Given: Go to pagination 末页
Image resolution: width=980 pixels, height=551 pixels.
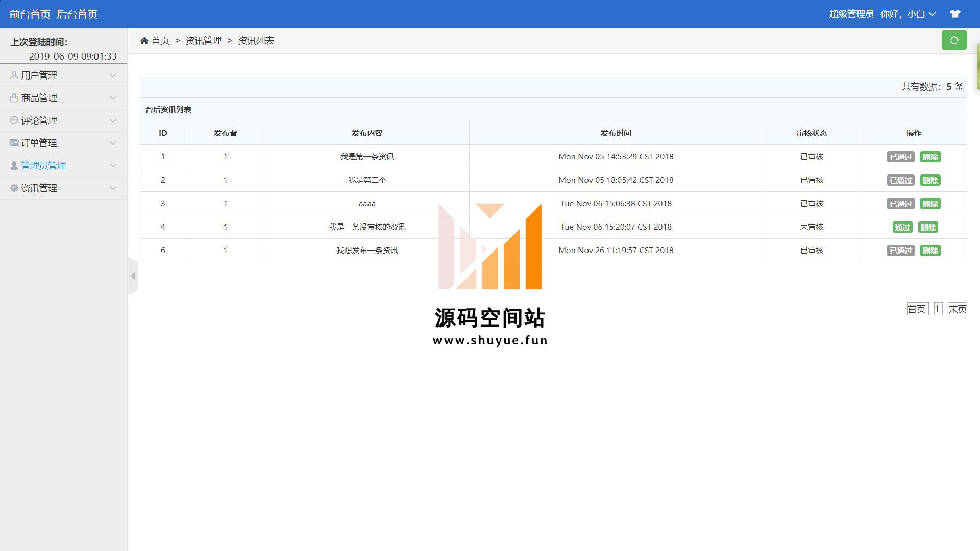Looking at the screenshot, I should pyautogui.click(x=957, y=309).
